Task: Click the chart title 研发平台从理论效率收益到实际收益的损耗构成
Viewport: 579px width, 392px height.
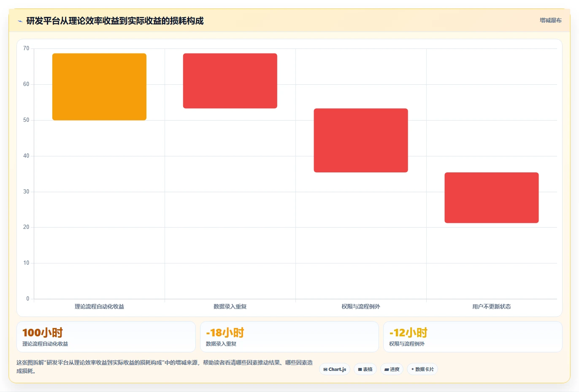Action: [115, 21]
